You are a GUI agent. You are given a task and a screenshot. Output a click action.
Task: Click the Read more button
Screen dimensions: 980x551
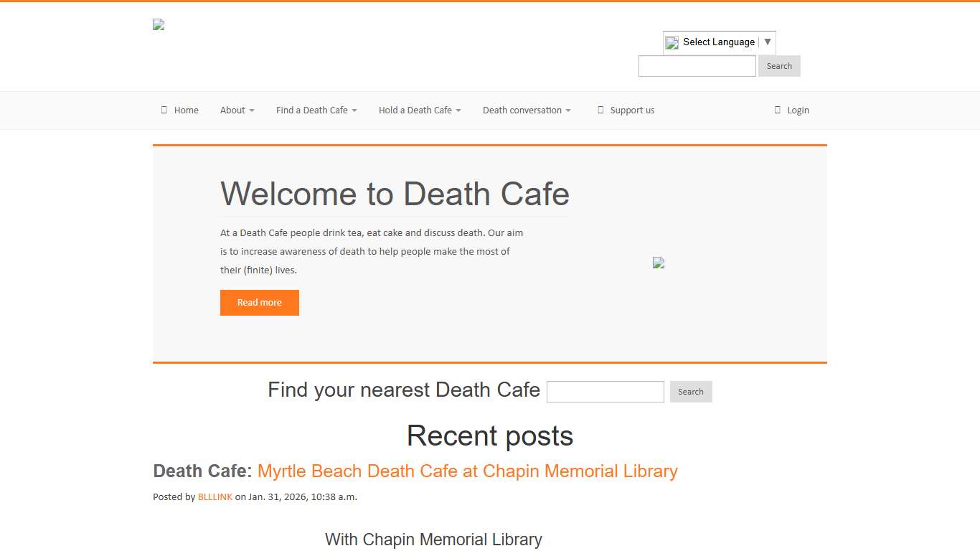260,302
